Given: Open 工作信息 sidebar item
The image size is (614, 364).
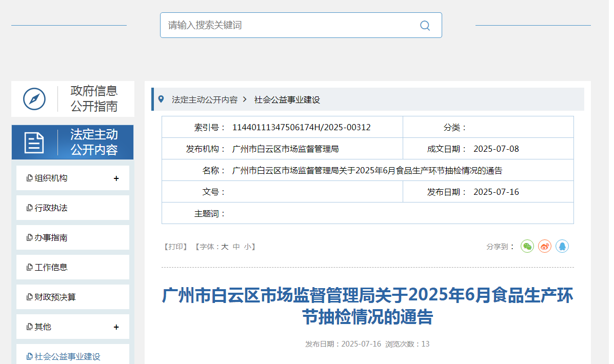Looking at the screenshot, I should tap(73, 267).
